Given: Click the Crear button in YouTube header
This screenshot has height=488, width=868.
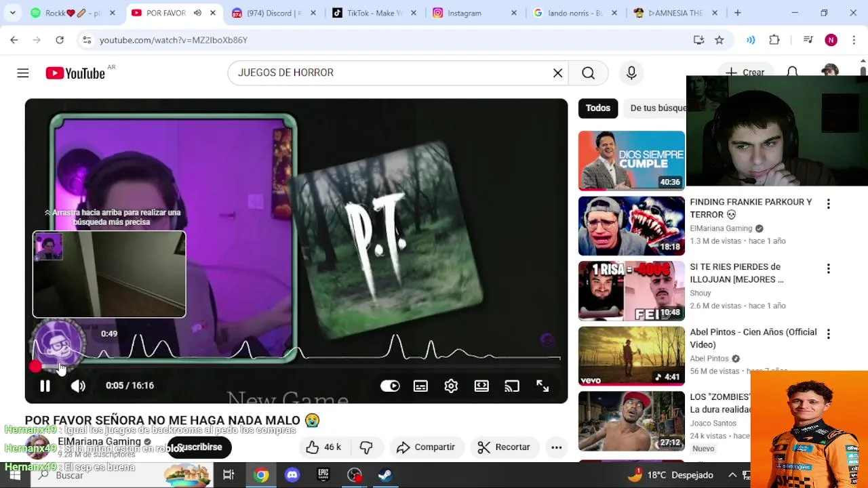Looking at the screenshot, I should [745, 73].
